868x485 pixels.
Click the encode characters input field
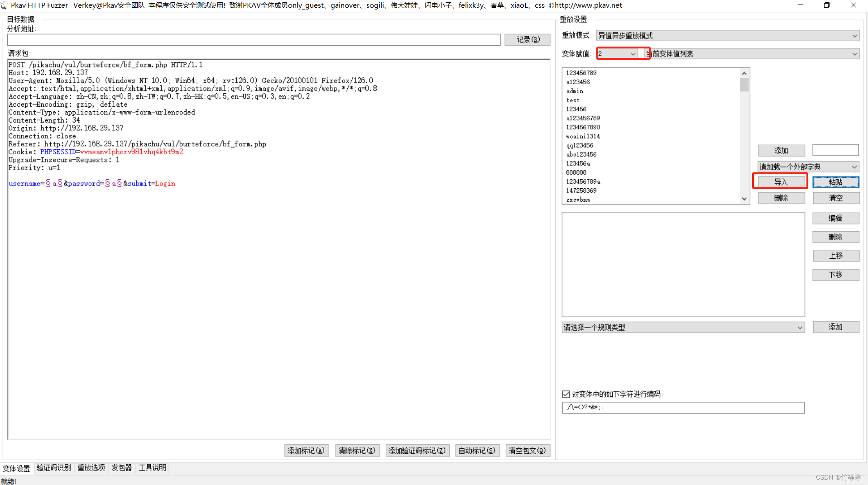point(683,407)
